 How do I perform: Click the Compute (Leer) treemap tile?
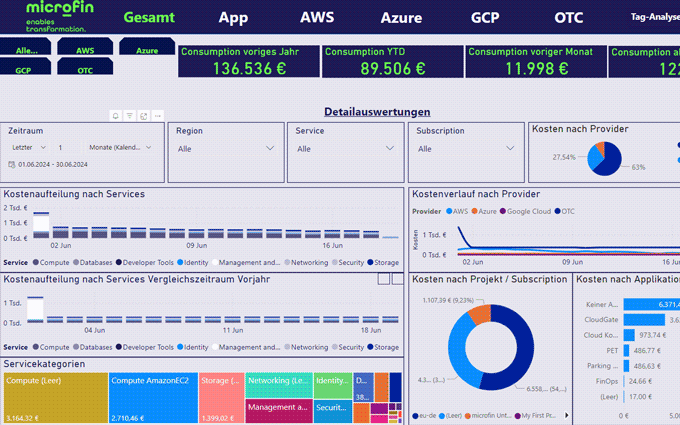click(56, 398)
